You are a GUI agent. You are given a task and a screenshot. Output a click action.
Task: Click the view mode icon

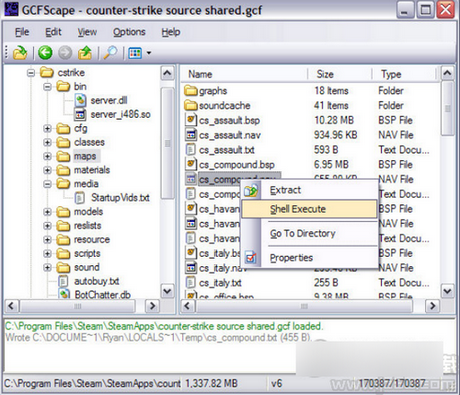135,53
